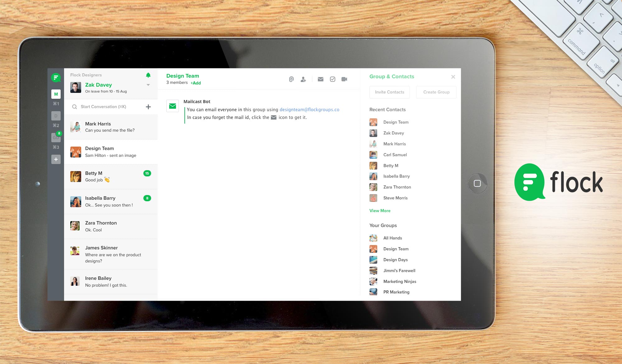Start a video call with camera icon
622x364 pixels.
coord(344,79)
